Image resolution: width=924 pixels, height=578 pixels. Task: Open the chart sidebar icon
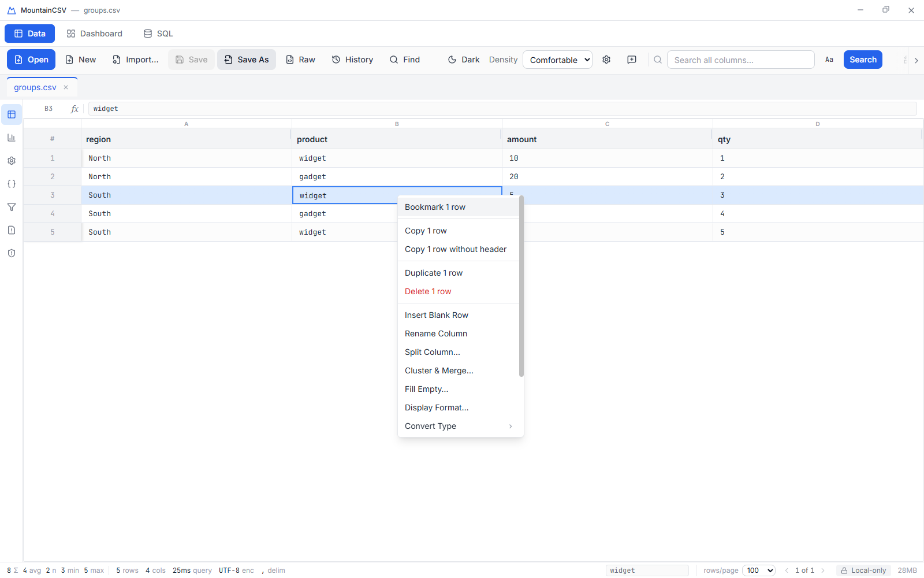12,138
